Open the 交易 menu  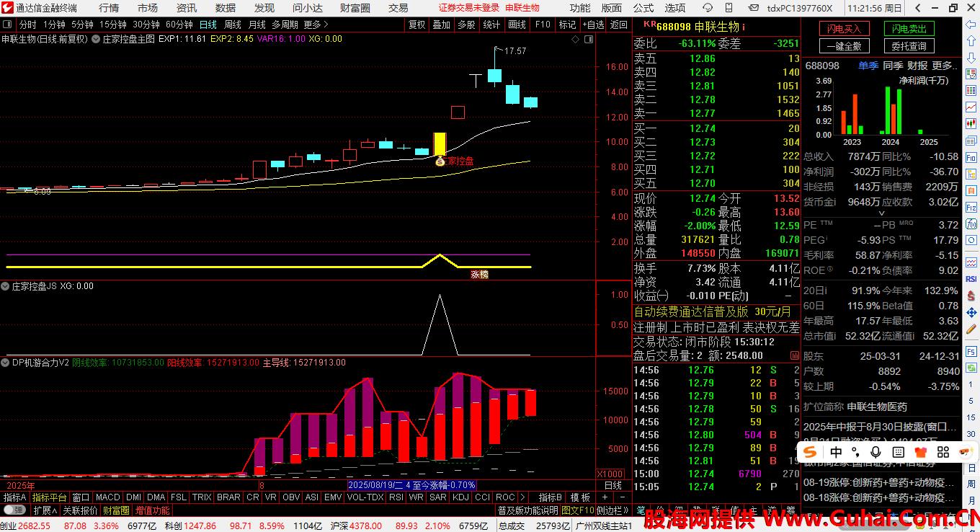[398, 8]
